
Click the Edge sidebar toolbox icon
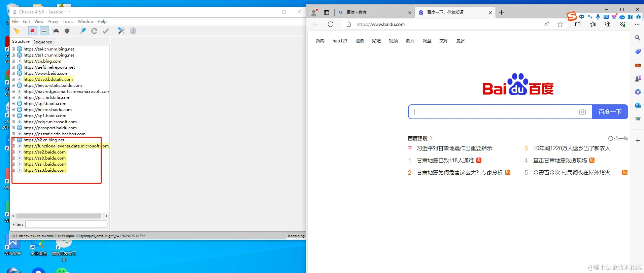(638, 65)
